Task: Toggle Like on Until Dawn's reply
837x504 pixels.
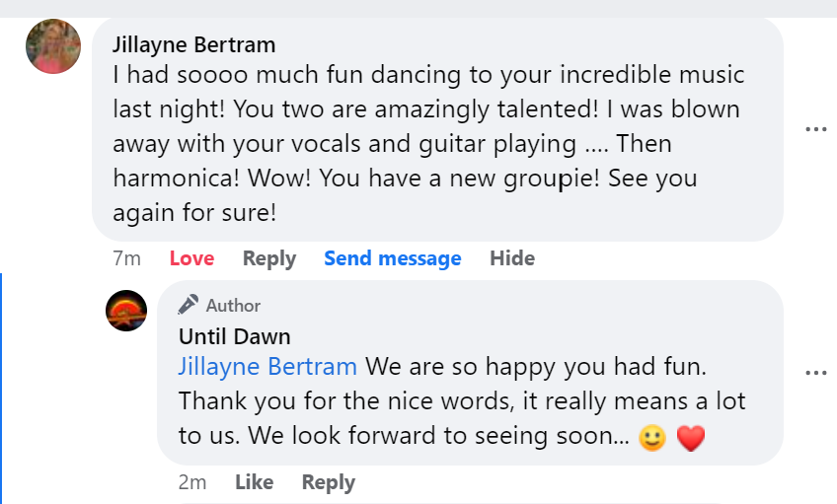Action: [x=255, y=482]
